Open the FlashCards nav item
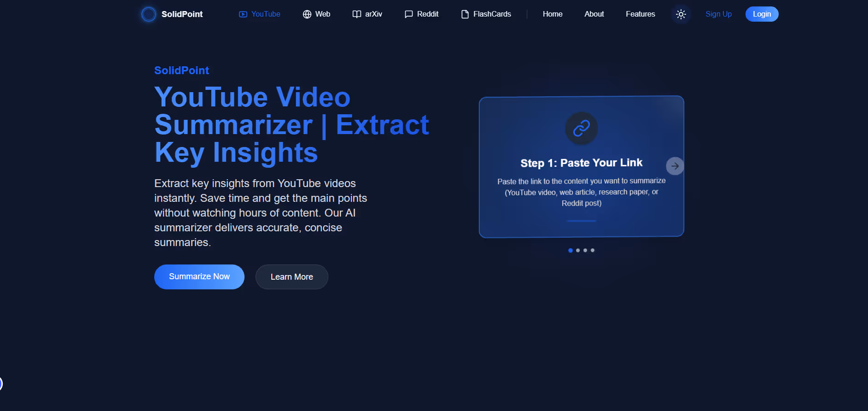Viewport: 868px width, 411px height. [486, 14]
